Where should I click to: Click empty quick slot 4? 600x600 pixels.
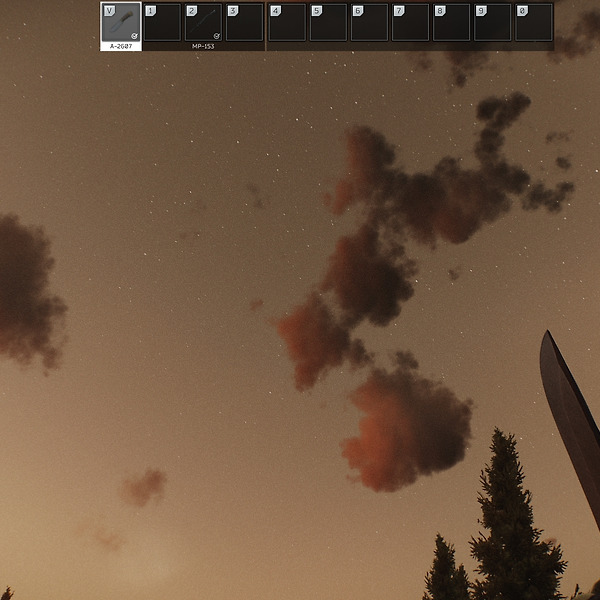(287, 22)
